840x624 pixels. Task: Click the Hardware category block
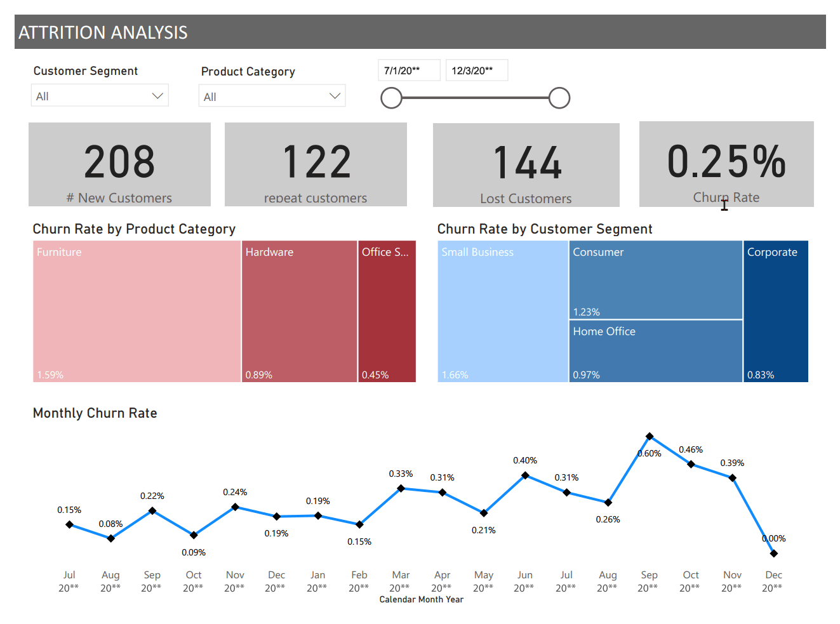(x=299, y=311)
